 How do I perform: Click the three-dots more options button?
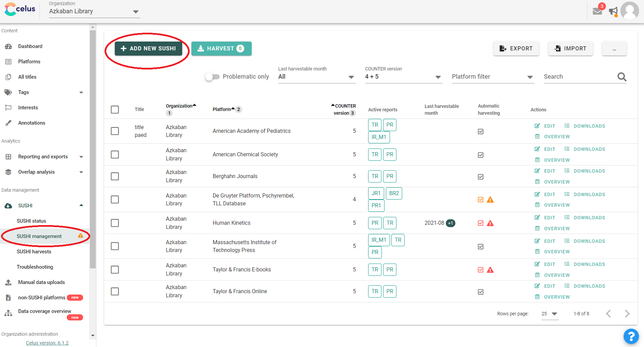(614, 49)
